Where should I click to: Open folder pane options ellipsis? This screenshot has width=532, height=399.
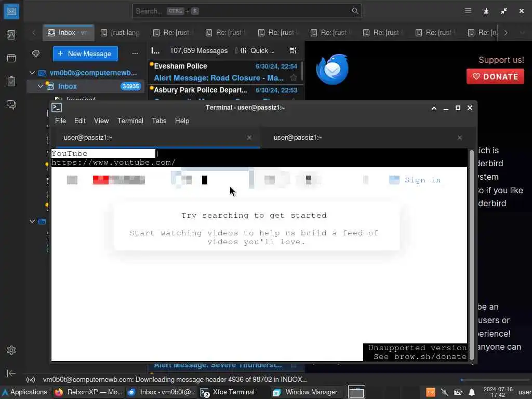(x=135, y=54)
